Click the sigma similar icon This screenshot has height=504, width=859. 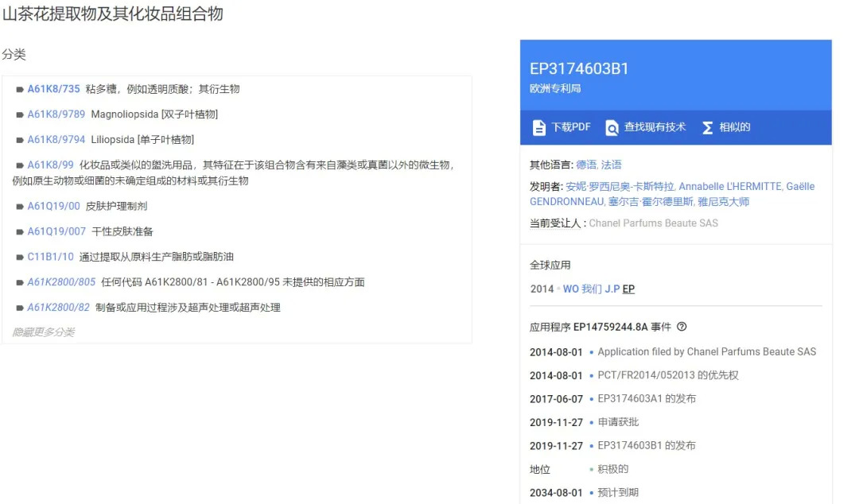pyautogui.click(x=707, y=128)
